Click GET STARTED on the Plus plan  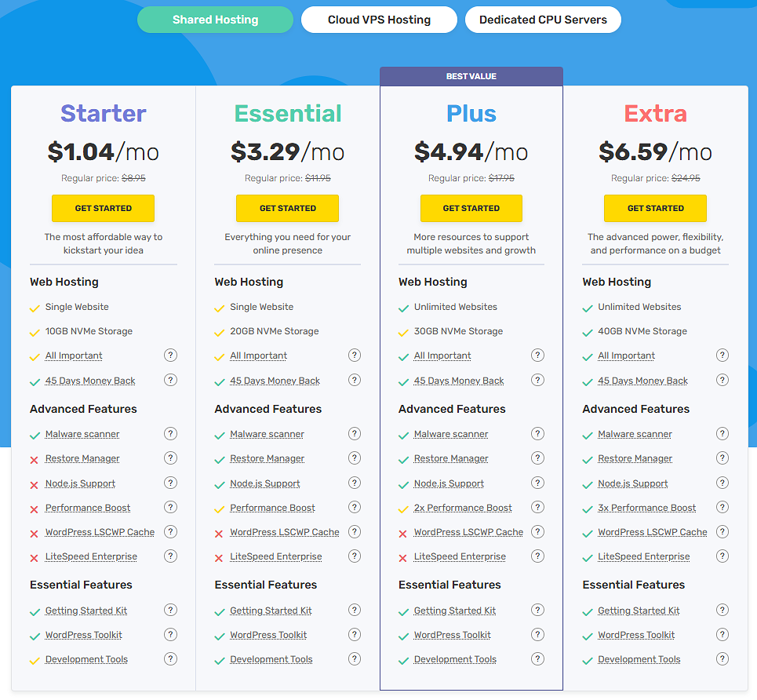click(471, 208)
